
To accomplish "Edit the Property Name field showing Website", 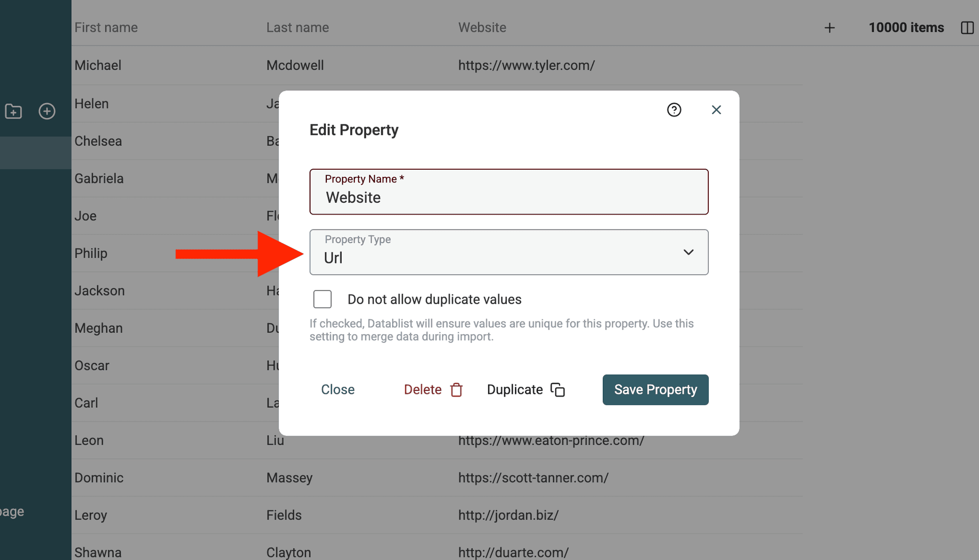I will [509, 197].
